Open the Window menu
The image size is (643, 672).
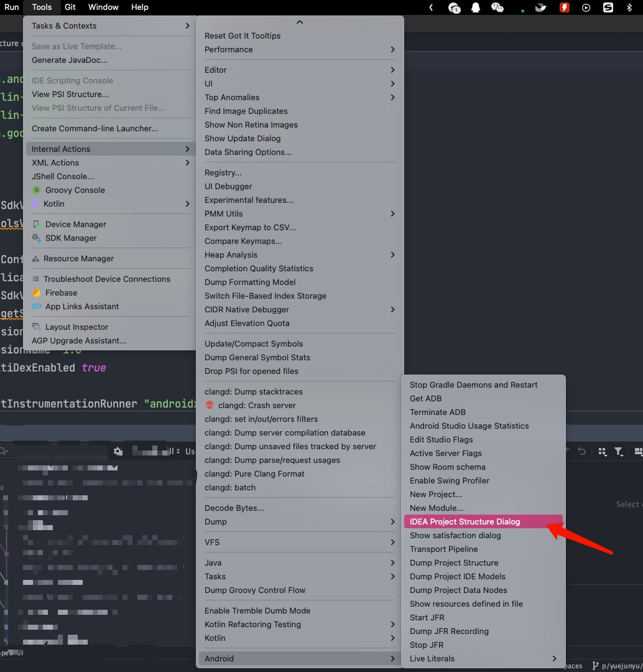pyautogui.click(x=103, y=7)
